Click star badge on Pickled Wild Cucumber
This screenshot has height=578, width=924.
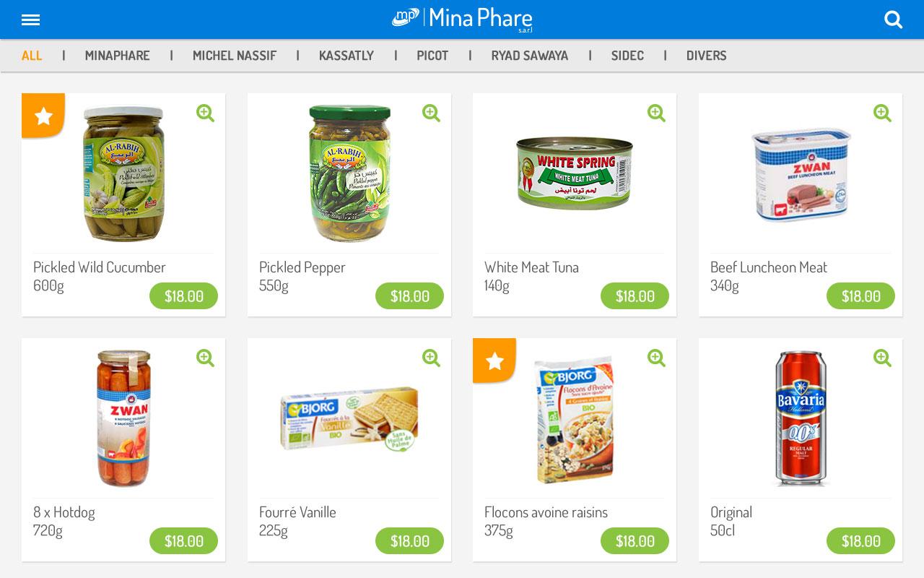point(43,115)
